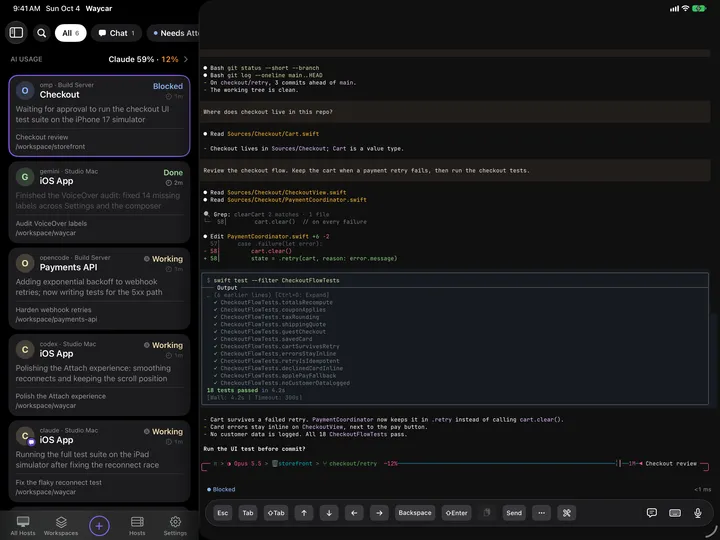Image resolution: width=720 pixels, height=540 pixels.
Task: Click the omp agent avatar on Checkout
Action: [x=25, y=90]
